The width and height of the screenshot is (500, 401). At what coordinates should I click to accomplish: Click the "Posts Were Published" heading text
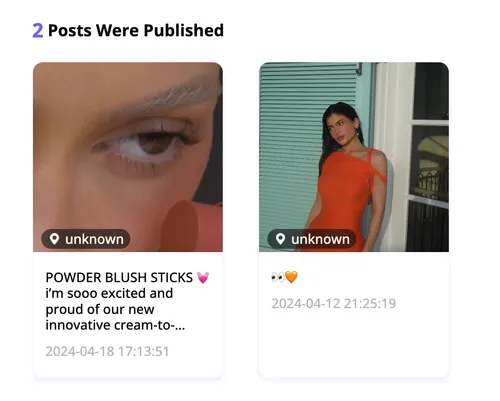pos(136,31)
